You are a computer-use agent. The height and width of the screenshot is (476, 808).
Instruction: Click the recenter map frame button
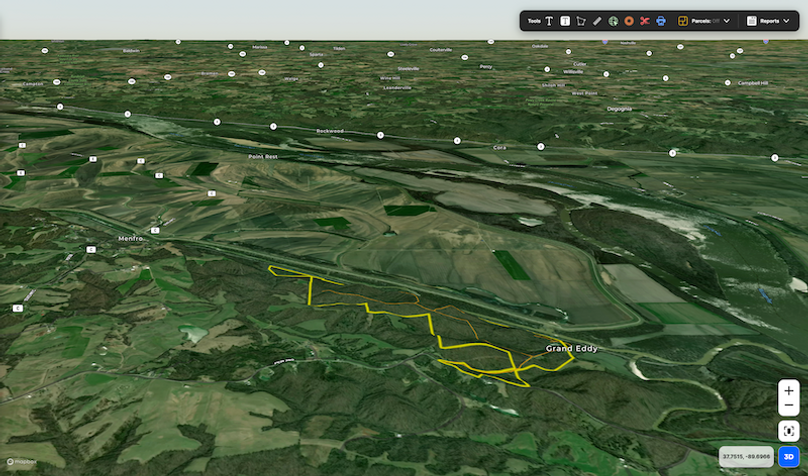pyautogui.click(x=789, y=431)
